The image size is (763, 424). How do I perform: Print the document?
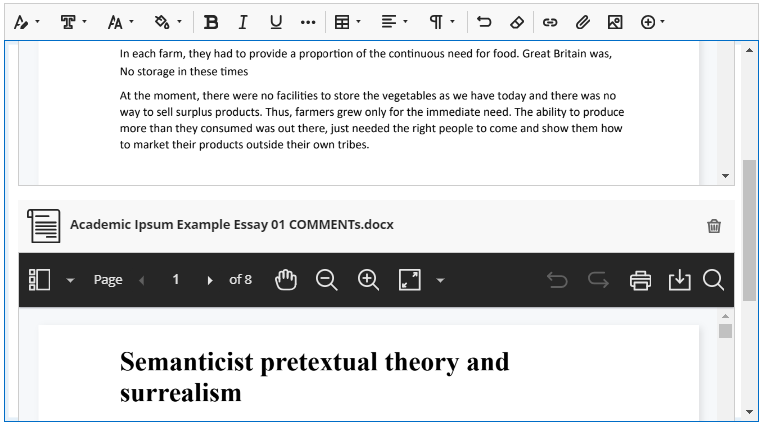tap(640, 280)
